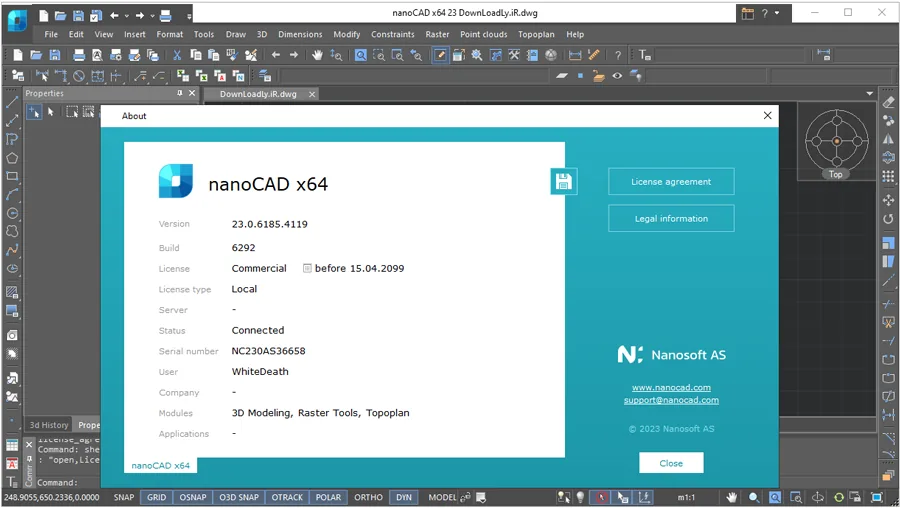Toggle the eye visibility icon in toolbar
Viewport: 900px width, 508px height.
pos(617,76)
